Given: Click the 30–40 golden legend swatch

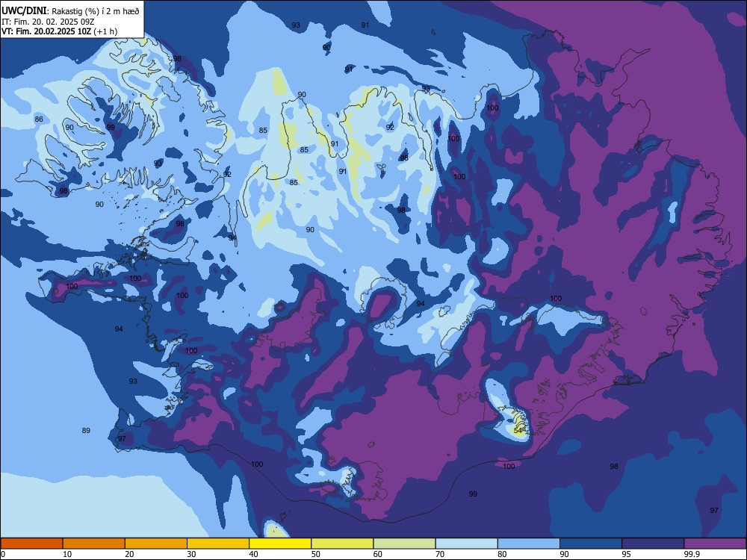Looking at the screenshot, I should coord(218,544).
